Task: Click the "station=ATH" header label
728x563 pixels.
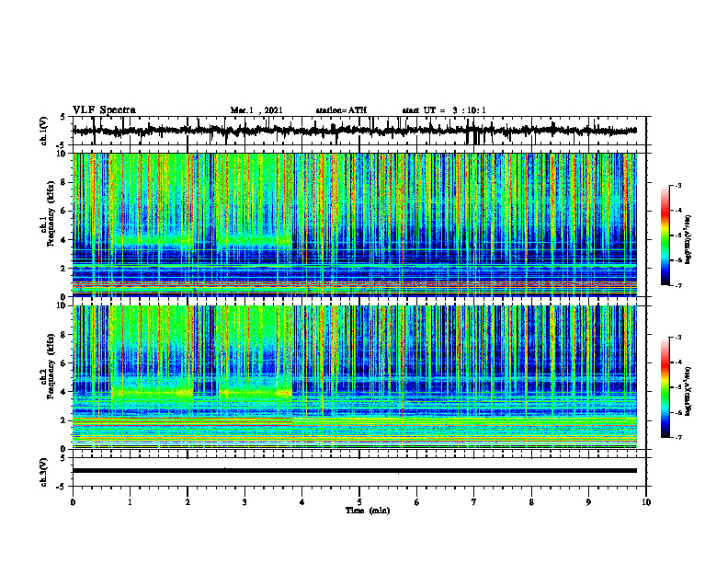Action: (341, 110)
